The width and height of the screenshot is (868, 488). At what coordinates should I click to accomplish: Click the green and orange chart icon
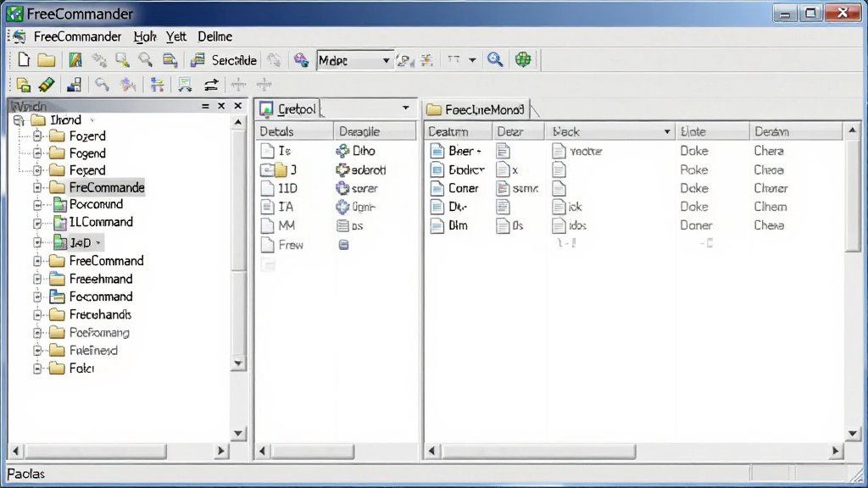75,60
